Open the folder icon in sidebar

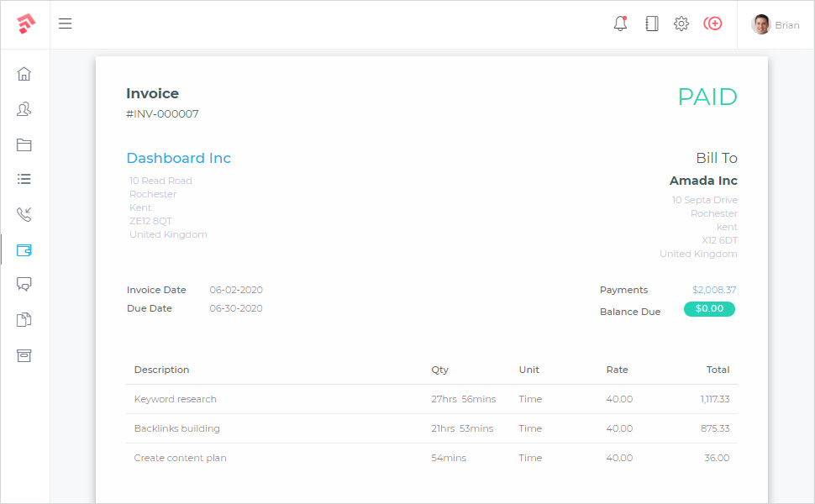point(24,144)
